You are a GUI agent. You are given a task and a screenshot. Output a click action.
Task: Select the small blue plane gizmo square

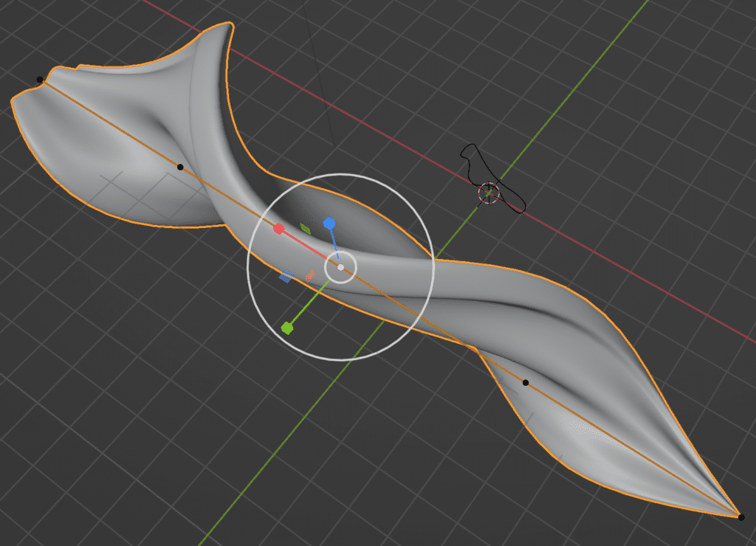click(x=286, y=276)
